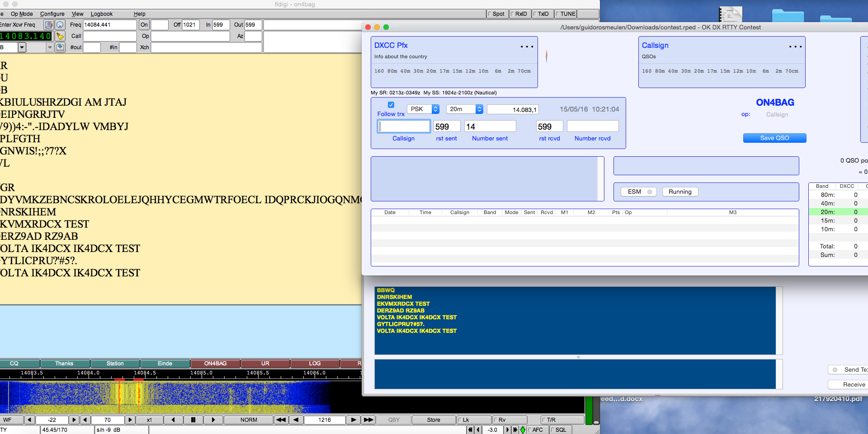The height and width of the screenshot is (434, 868).
Task: Toggle the Lk lock checkbox
Action: [474, 420]
